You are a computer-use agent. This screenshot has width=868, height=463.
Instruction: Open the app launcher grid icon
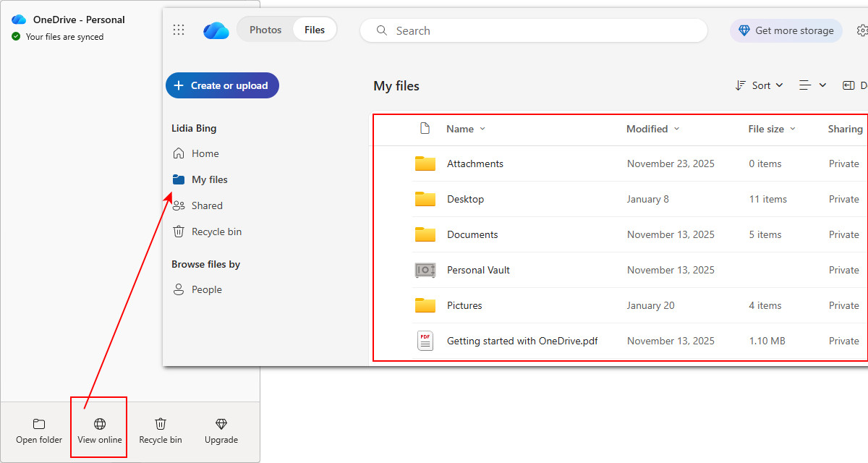179,30
